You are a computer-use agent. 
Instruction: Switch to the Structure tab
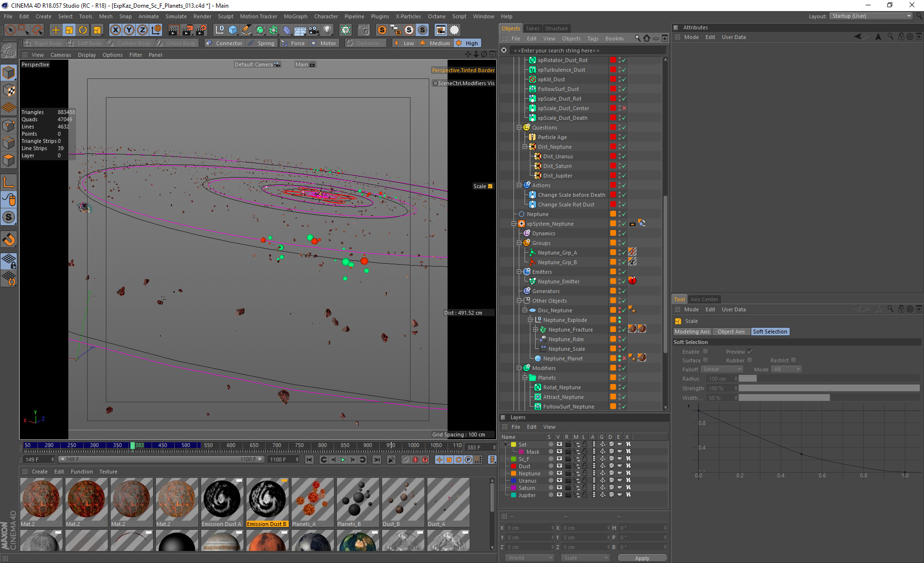point(556,28)
